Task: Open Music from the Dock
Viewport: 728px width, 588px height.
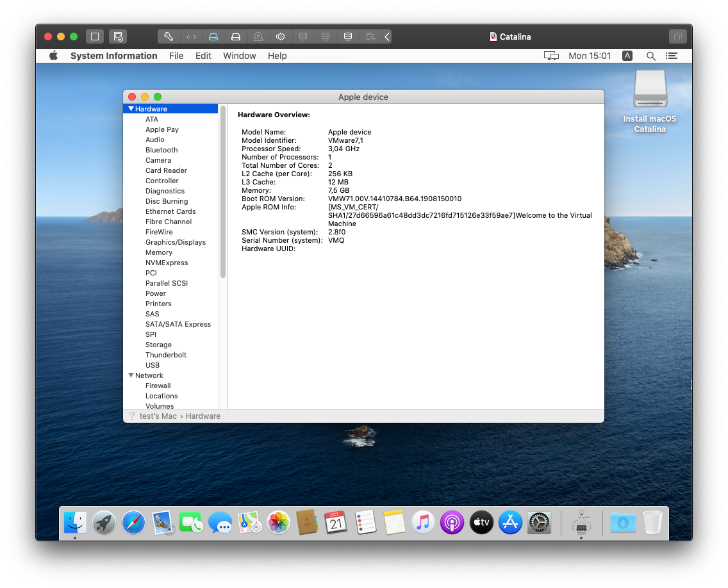Action: tap(423, 523)
